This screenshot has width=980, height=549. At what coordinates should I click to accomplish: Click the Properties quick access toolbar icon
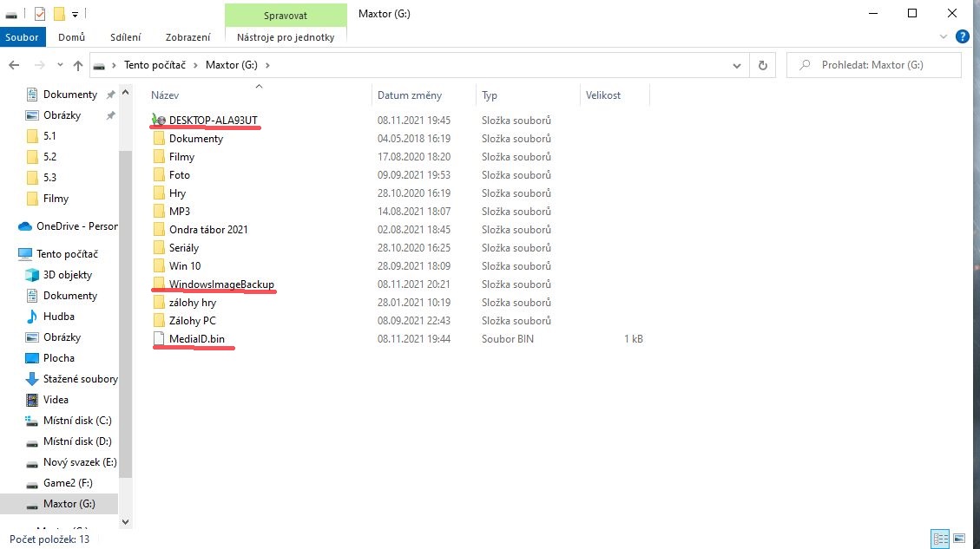pyautogui.click(x=40, y=14)
